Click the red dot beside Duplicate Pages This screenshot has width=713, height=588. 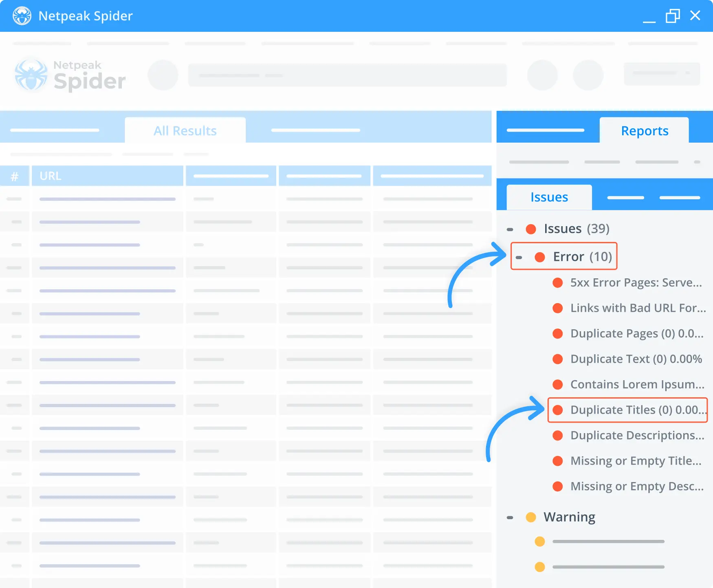[x=557, y=333]
